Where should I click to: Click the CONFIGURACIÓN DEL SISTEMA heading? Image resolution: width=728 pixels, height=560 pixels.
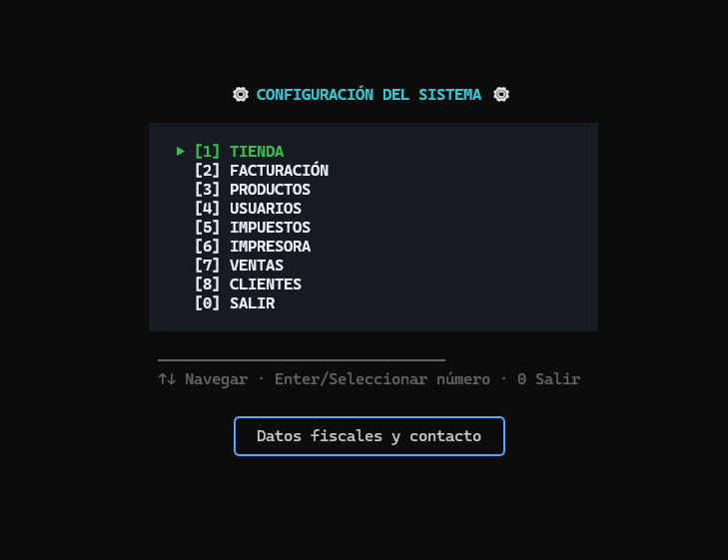point(368,95)
